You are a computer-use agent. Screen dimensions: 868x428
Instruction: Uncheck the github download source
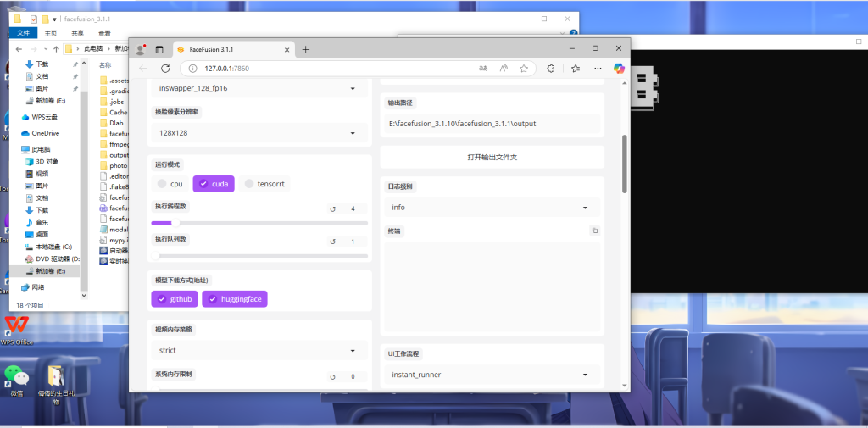175,299
